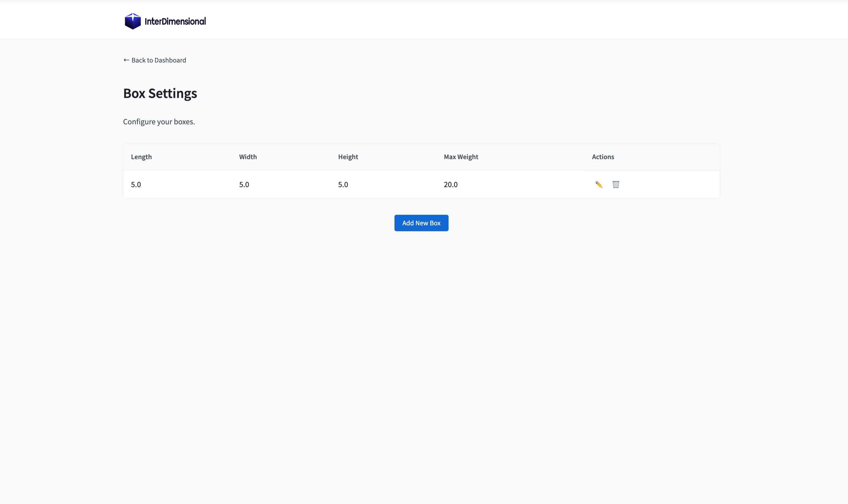Viewport: 848px width, 504px height.
Task: Click the Box Settings page heading
Action: [160, 94]
